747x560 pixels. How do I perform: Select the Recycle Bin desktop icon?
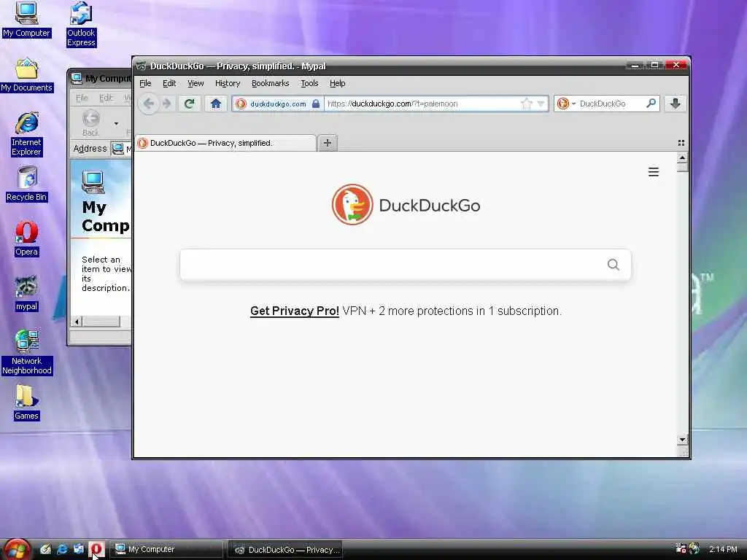(x=27, y=184)
